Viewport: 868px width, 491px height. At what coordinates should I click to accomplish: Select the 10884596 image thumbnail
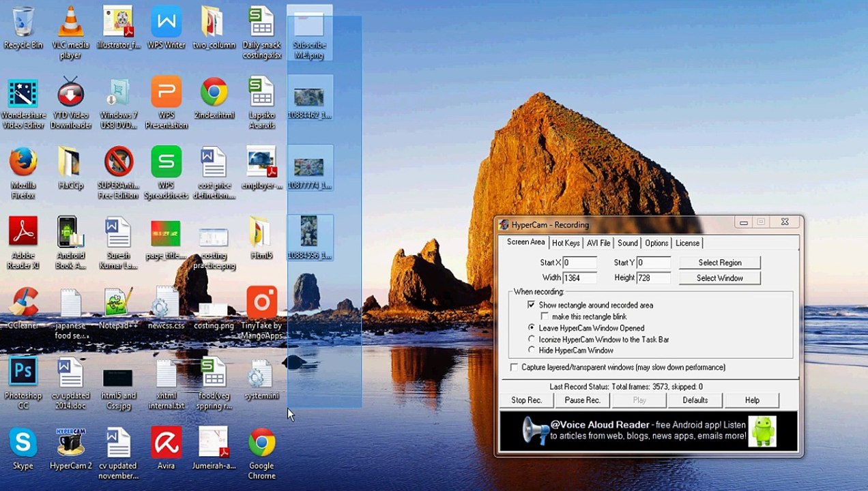point(309,239)
